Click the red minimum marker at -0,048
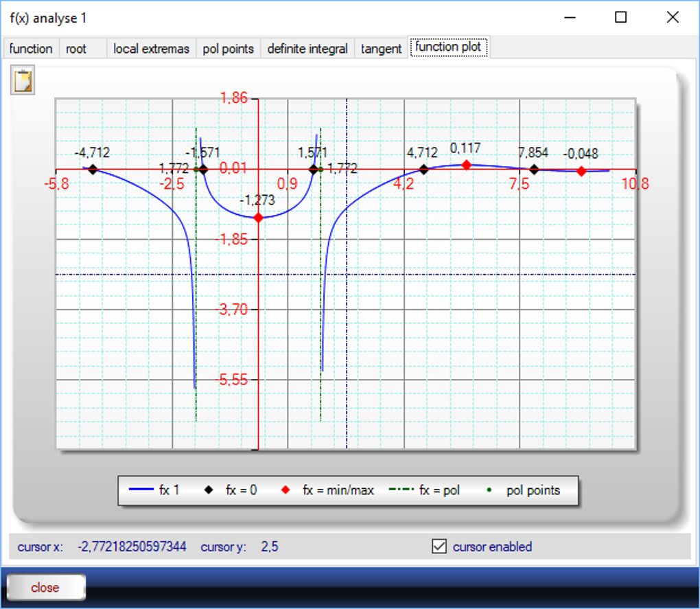 click(x=581, y=171)
